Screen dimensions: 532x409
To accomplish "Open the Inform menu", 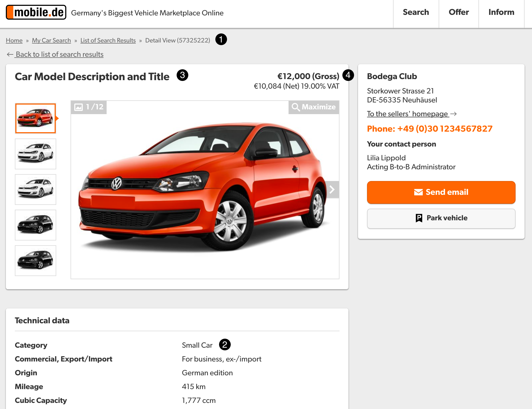I will coord(501,12).
